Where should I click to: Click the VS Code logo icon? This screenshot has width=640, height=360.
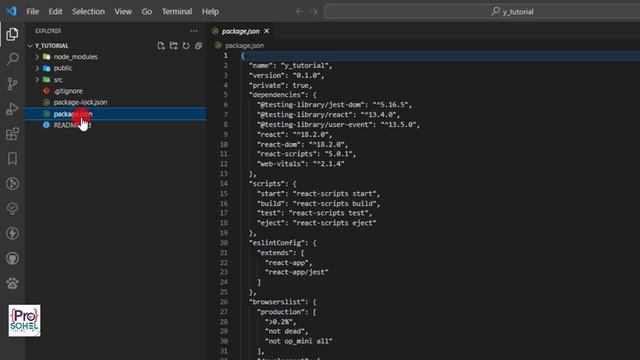tap(11, 11)
